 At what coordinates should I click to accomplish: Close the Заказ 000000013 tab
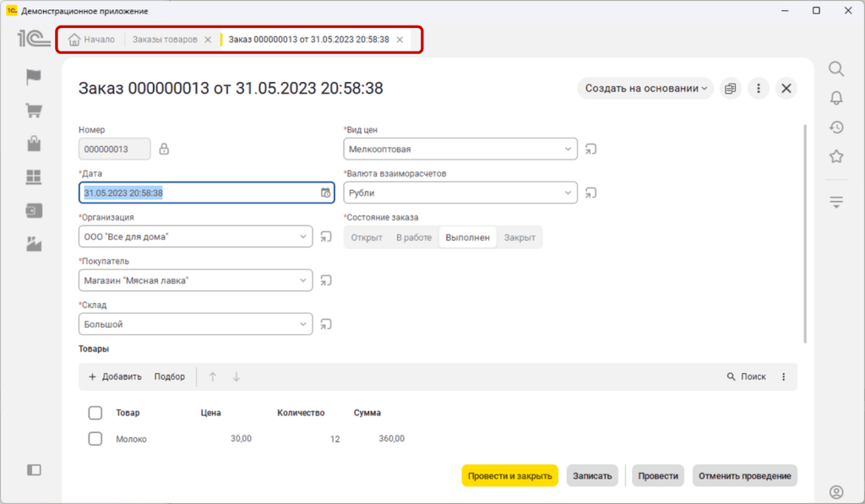[x=400, y=40]
